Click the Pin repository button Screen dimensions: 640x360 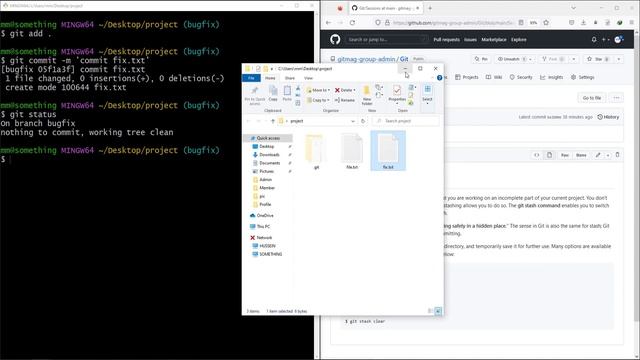point(481,59)
